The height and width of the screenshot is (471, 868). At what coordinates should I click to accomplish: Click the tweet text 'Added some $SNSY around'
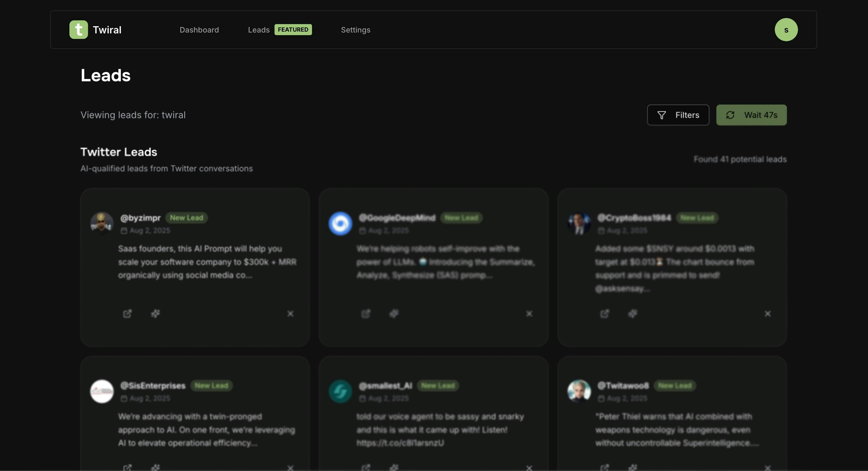click(x=675, y=269)
